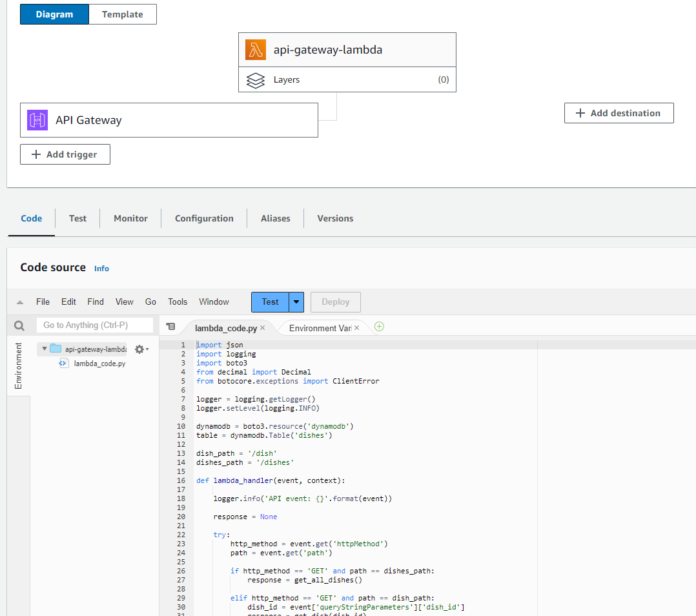The width and height of the screenshot is (696, 616).
Task: Click the 'import boto3' code line
Action: (x=222, y=363)
